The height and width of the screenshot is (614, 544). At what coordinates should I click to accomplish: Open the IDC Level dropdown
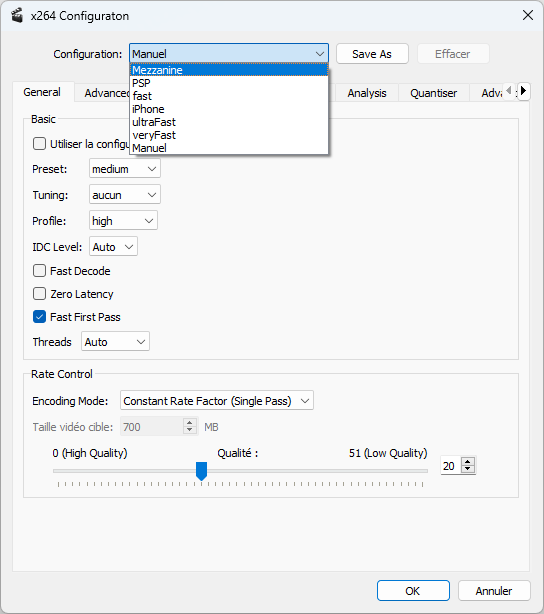tap(113, 247)
